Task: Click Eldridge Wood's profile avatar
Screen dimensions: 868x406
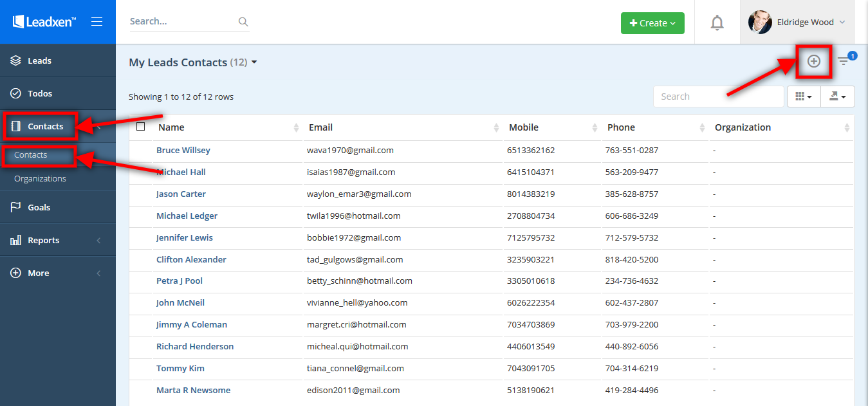Action: click(x=760, y=22)
